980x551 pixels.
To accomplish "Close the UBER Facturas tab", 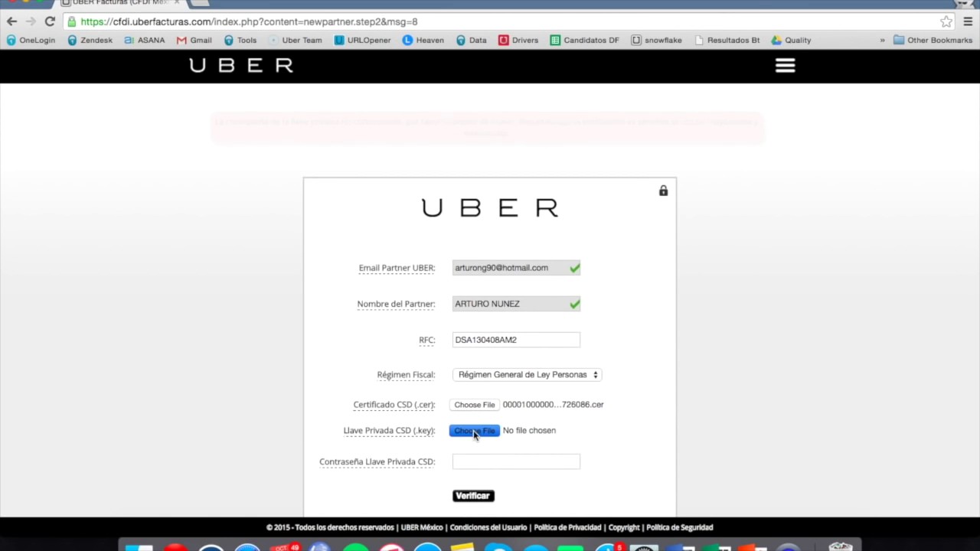I will pyautogui.click(x=177, y=3).
